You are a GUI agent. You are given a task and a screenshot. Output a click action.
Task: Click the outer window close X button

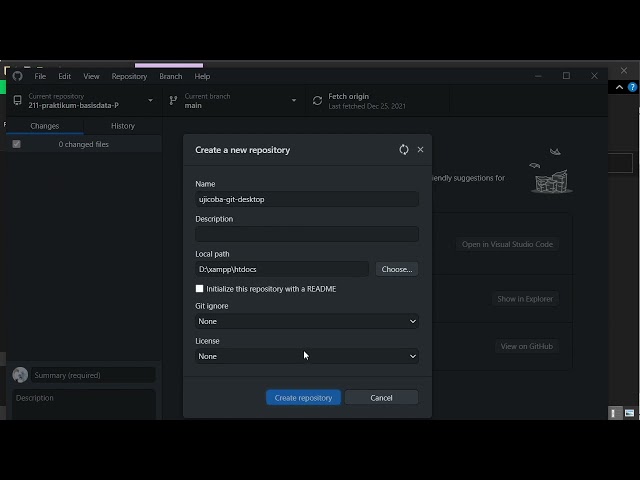[624, 71]
